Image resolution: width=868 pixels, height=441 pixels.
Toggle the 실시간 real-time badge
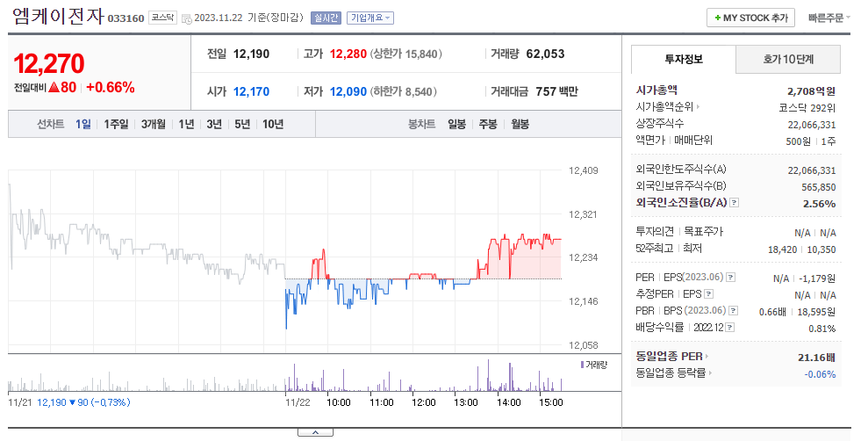(x=326, y=18)
